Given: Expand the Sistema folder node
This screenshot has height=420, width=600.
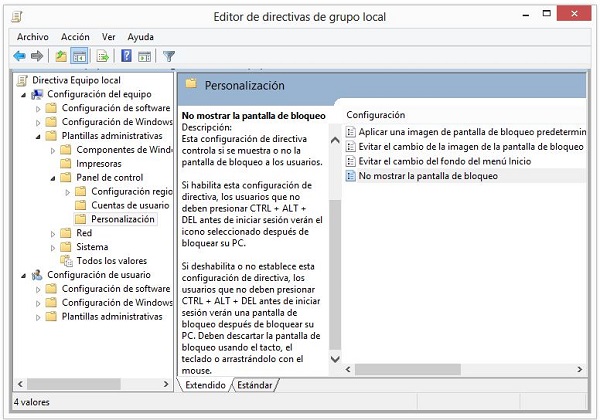Looking at the screenshot, I should pyautogui.click(x=53, y=247).
